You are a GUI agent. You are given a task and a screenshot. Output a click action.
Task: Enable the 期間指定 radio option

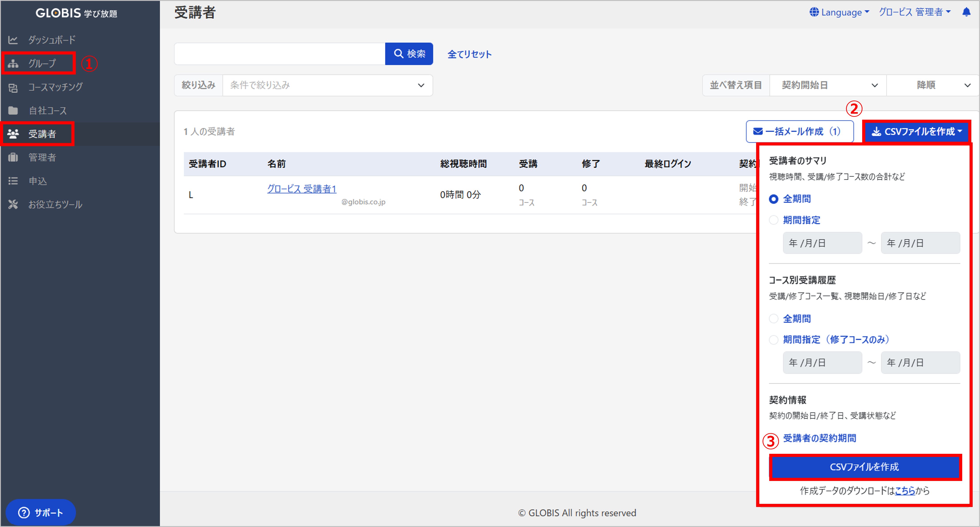[774, 220]
